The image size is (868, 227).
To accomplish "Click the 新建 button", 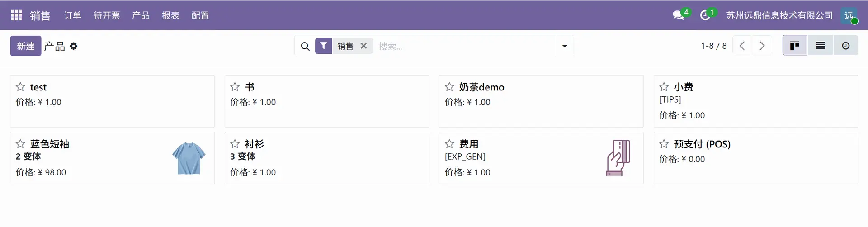I will pos(26,46).
